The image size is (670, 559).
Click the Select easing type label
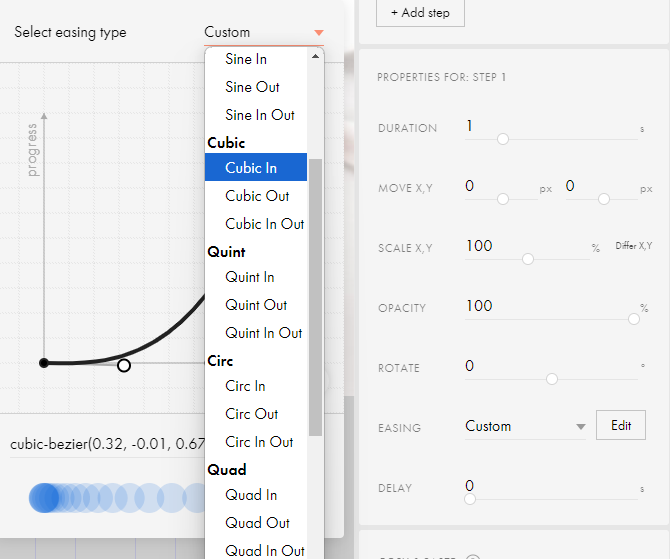pos(71,32)
